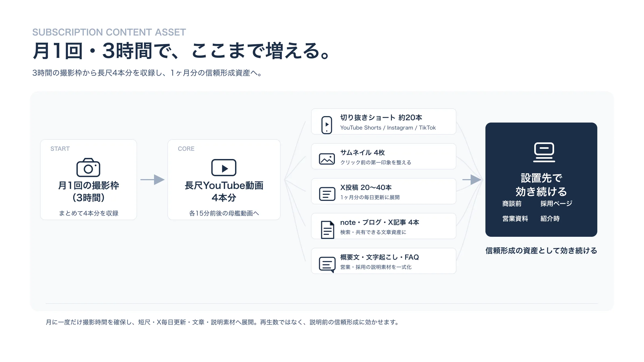Click まとめて4本分を収録 caption

[x=89, y=213]
